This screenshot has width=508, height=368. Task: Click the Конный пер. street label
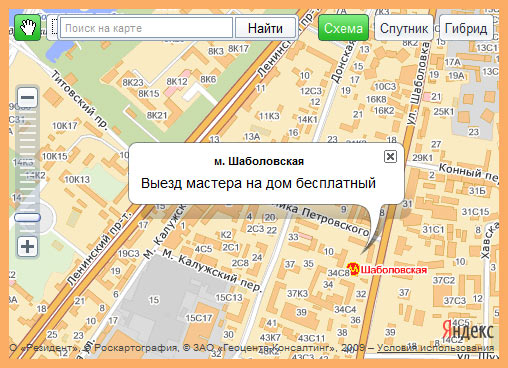[x=468, y=173]
